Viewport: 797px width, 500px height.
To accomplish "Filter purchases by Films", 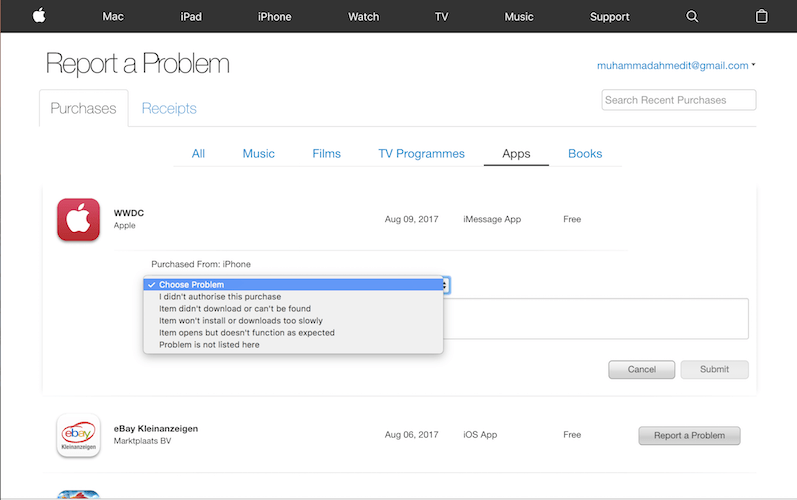I will tap(326, 153).
